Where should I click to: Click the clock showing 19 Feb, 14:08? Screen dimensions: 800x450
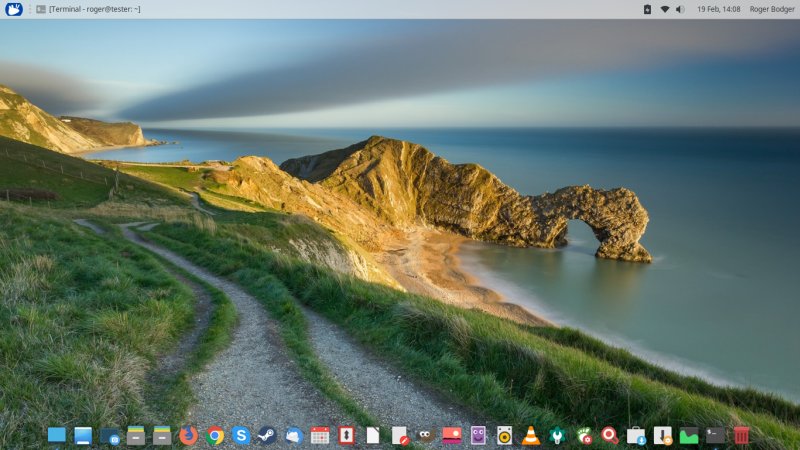tap(721, 9)
